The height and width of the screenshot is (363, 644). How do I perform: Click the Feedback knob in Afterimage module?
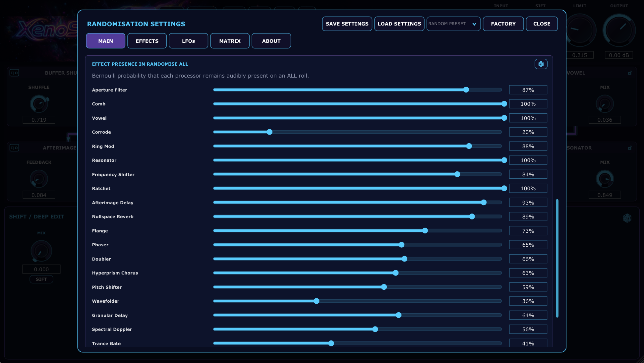39,179
